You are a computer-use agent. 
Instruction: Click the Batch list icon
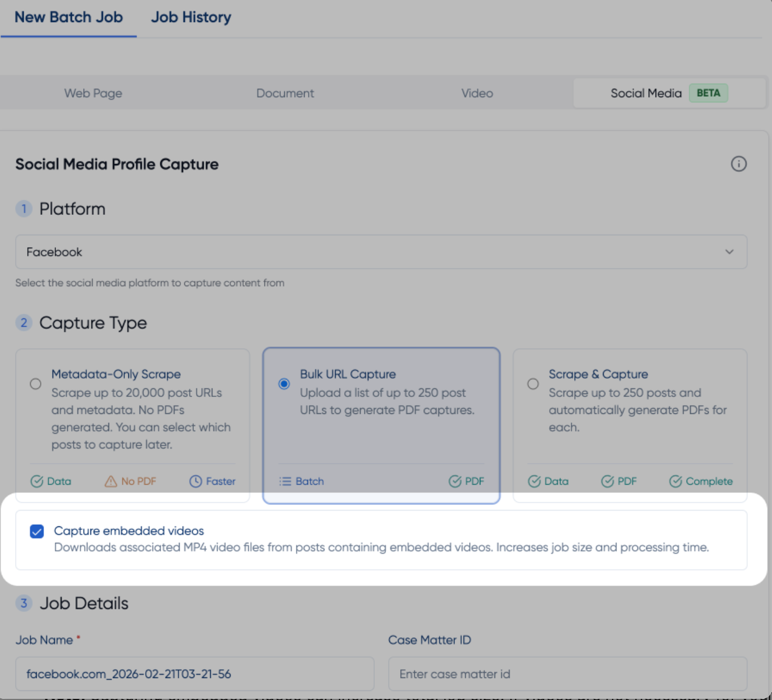tap(285, 481)
